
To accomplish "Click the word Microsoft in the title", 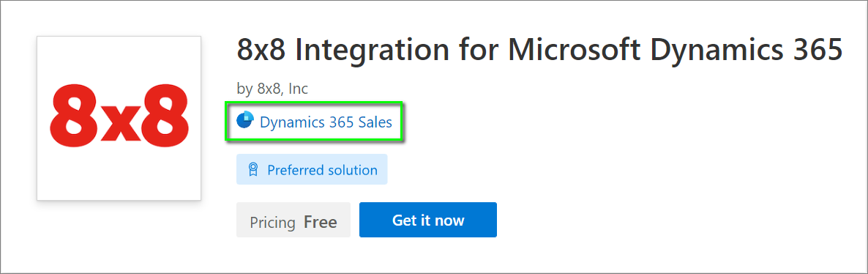I will coord(575,51).
